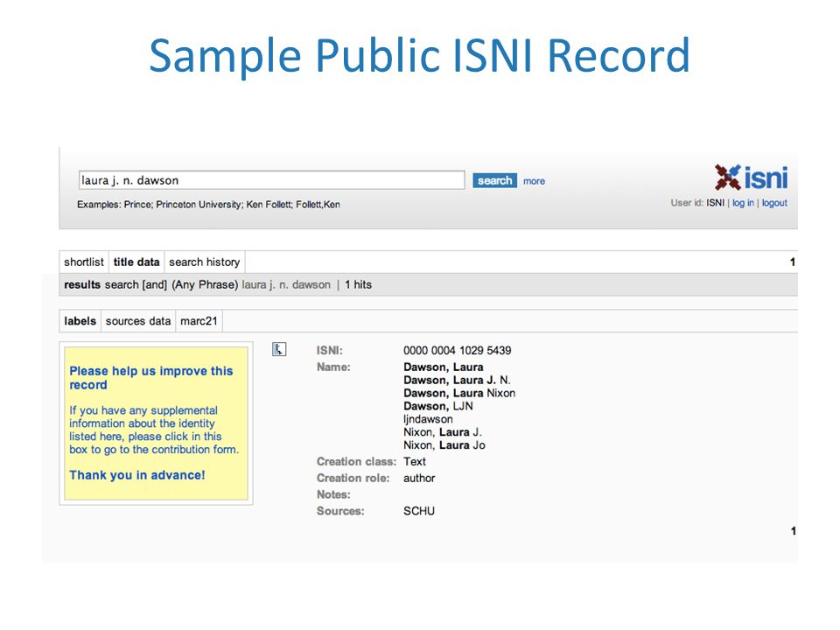Screen dimensions: 840x630
Task: Click the Thank you in advance! text
Action: 137,475
